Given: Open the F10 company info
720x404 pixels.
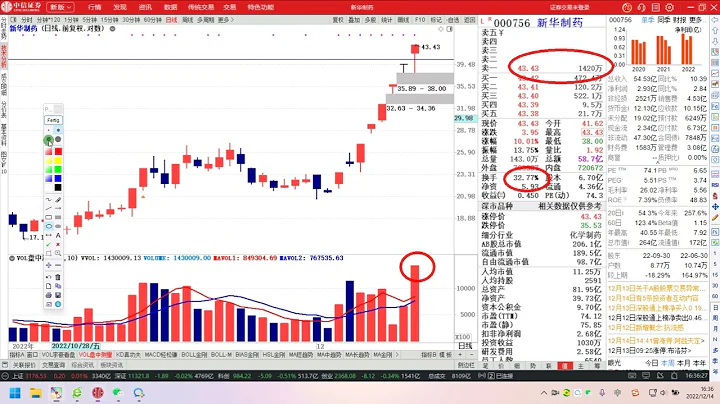Looking at the screenshot, I should [420, 20].
